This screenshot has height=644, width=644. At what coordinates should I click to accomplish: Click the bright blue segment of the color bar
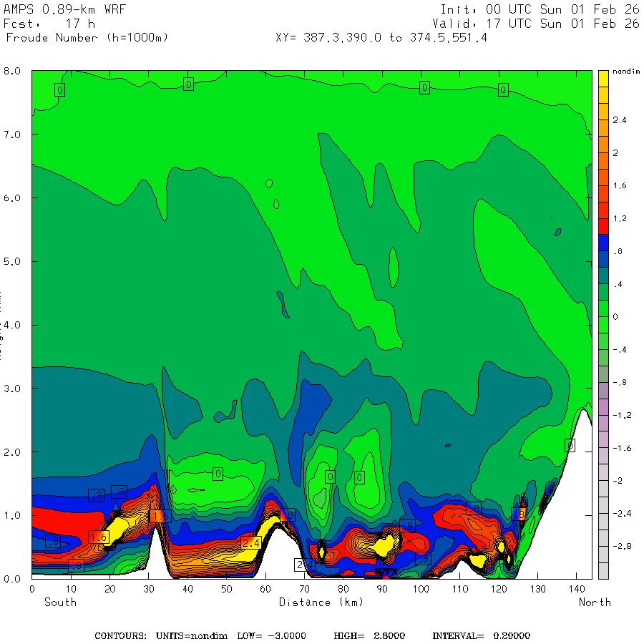pyautogui.click(x=603, y=243)
